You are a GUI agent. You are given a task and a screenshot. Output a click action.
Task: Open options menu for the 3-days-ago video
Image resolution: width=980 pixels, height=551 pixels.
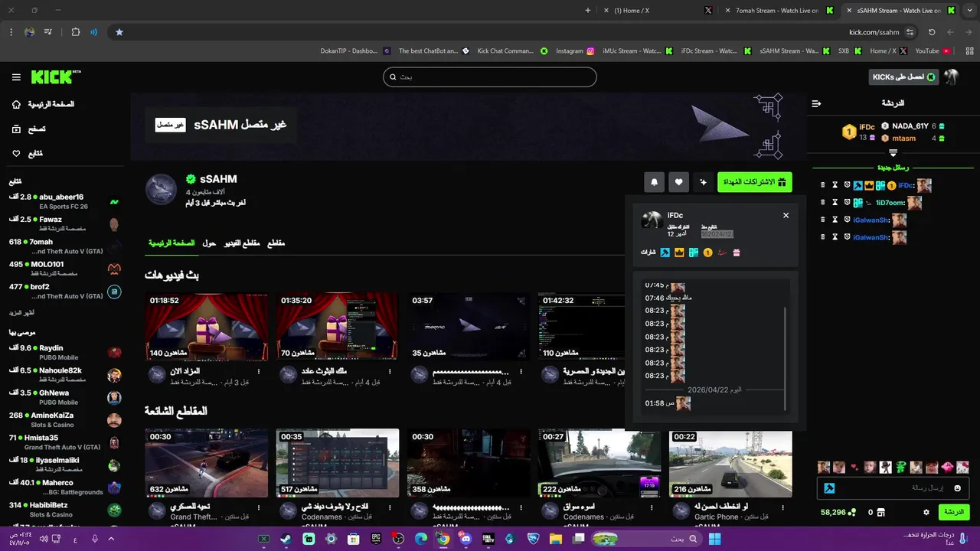pos(259,371)
